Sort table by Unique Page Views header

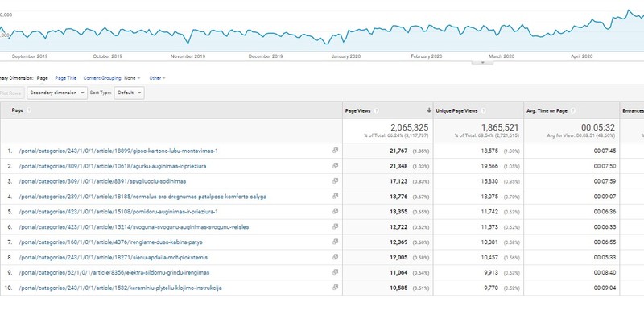pyautogui.click(x=456, y=110)
